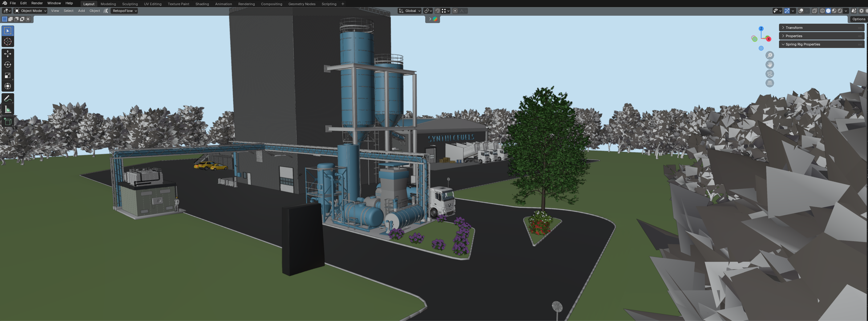Expand the Transform panel

pyautogui.click(x=794, y=28)
